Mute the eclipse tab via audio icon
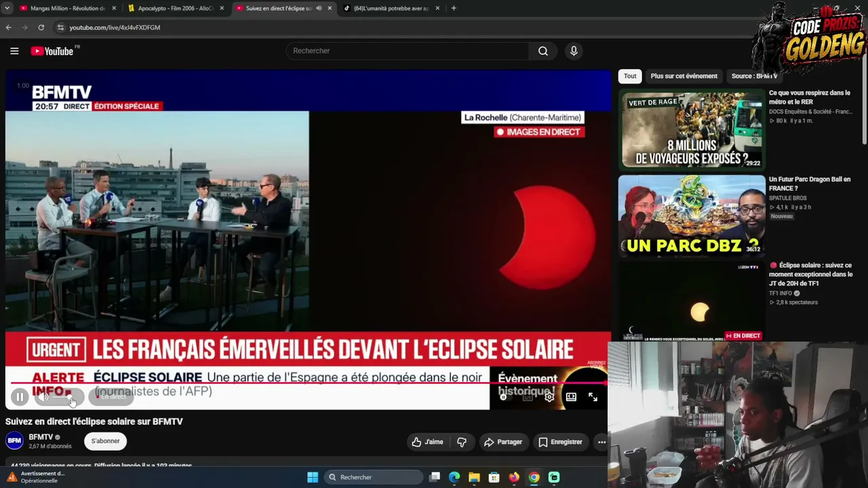Viewport: 868px width, 488px height. tap(319, 8)
